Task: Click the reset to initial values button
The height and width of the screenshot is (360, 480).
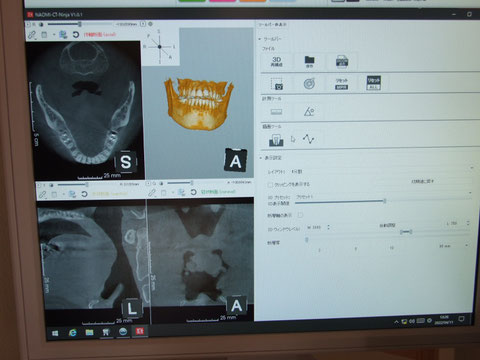Action: tap(423, 181)
